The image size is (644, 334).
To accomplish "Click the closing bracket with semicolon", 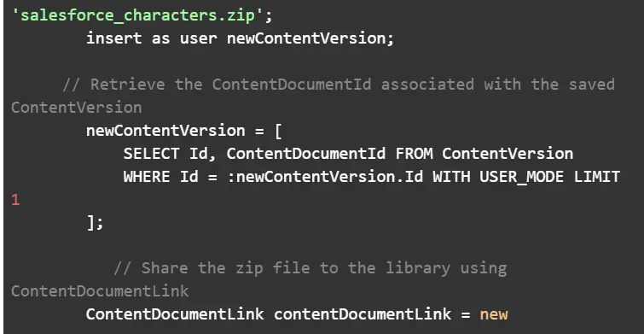I will [95, 223].
